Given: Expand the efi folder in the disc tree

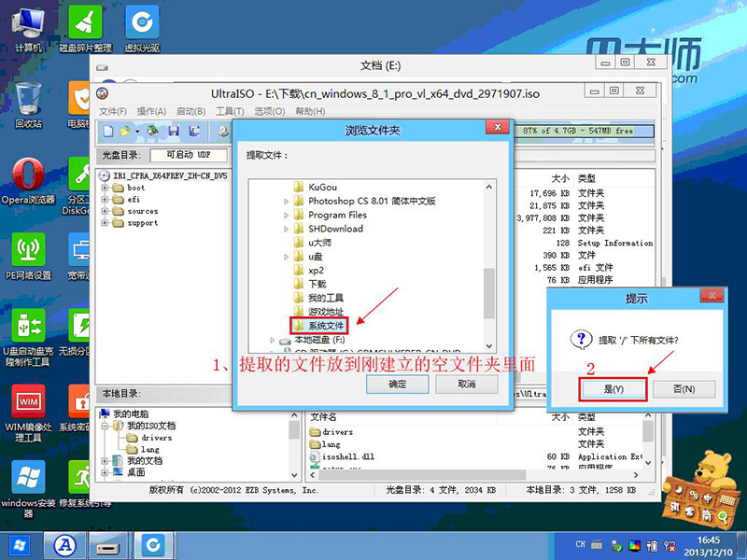Looking at the screenshot, I should (x=105, y=200).
